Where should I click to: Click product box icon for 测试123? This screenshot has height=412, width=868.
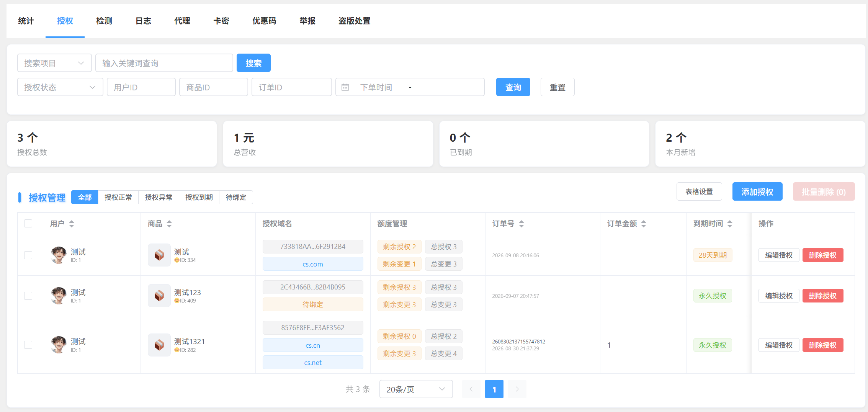159,296
